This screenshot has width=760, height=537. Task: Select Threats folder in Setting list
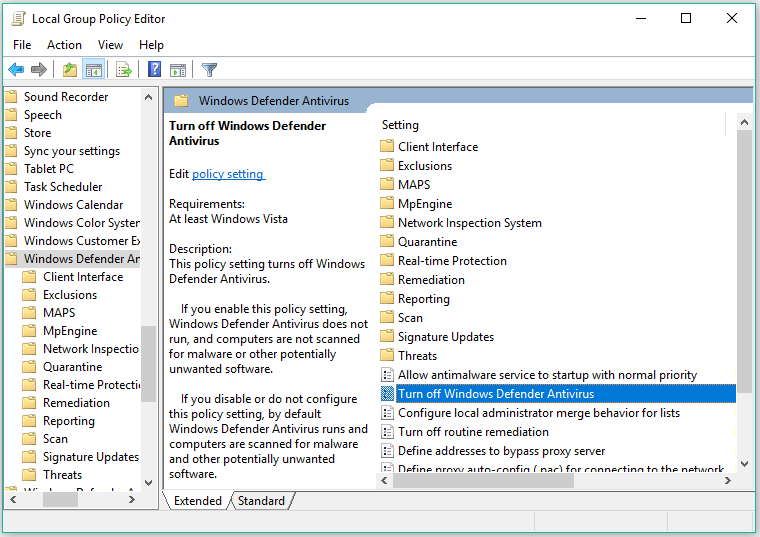pos(417,355)
